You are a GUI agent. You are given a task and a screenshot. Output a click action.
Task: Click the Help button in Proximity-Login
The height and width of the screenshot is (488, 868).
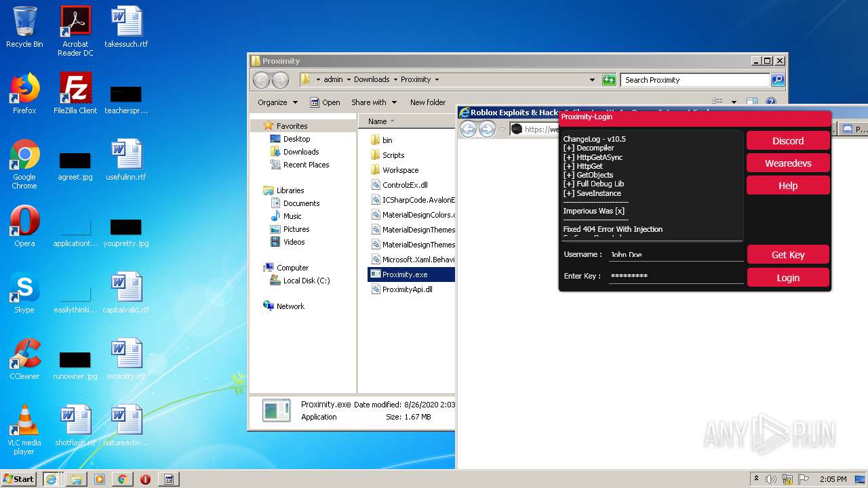click(788, 186)
